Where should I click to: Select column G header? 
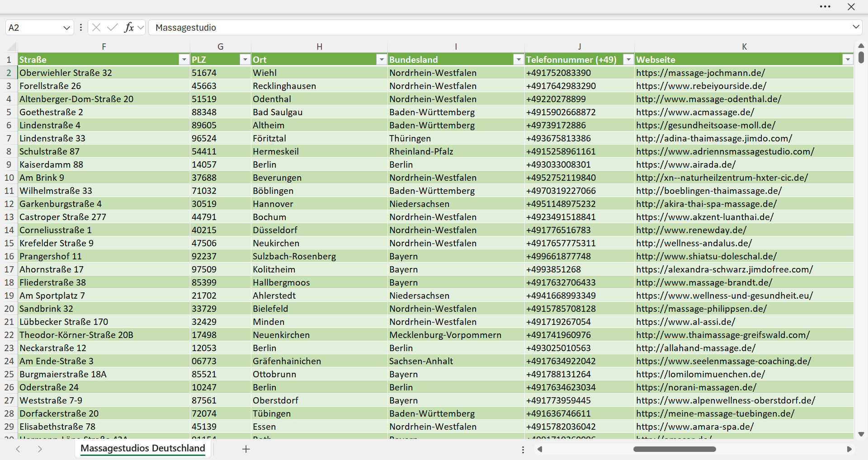pos(221,47)
